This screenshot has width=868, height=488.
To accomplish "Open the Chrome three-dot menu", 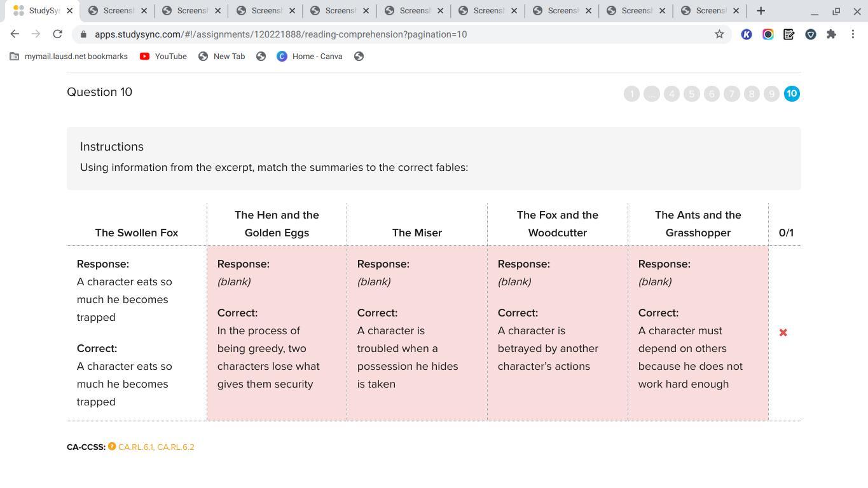I will pyautogui.click(x=853, y=34).
